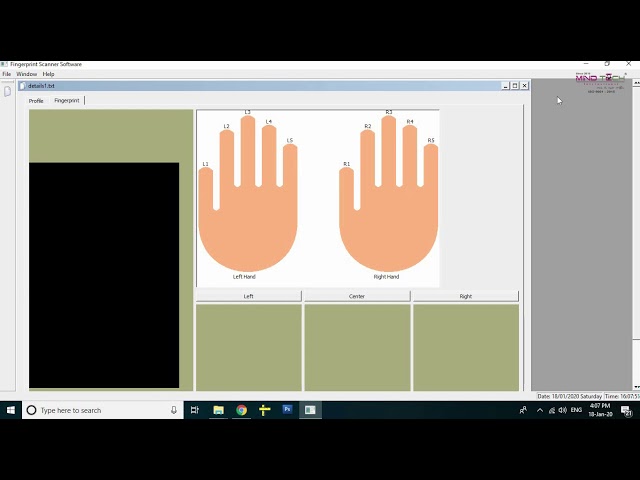Viewport: 640px width, 480px height.
Task: Select right finger R2
Action: coord(367,157)
